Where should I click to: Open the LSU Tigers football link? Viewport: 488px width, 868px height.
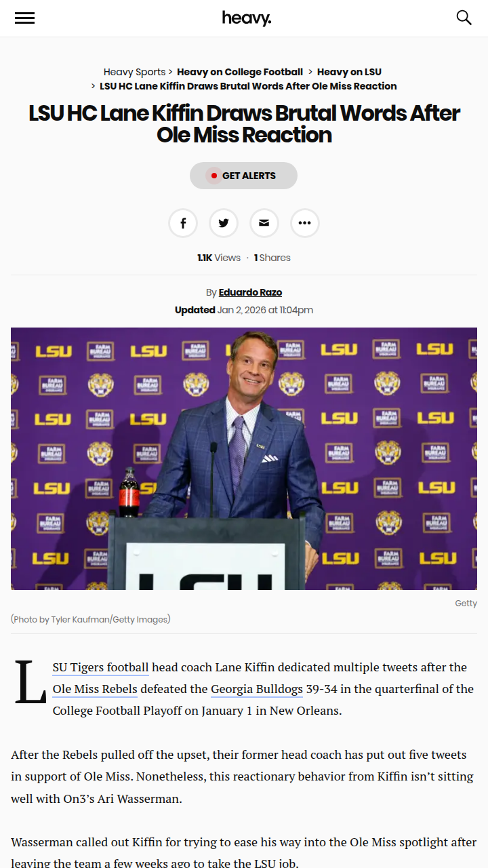pyautogui.click(x=100, y=667)
